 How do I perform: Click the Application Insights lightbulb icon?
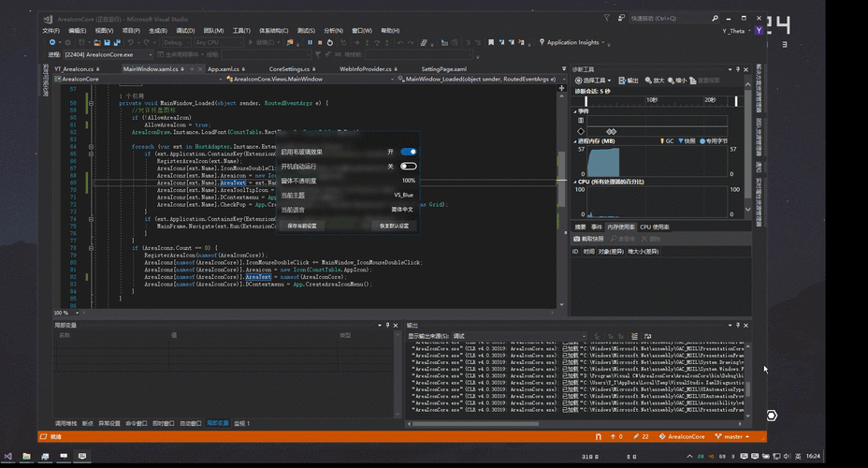click(x=542, y=42)
